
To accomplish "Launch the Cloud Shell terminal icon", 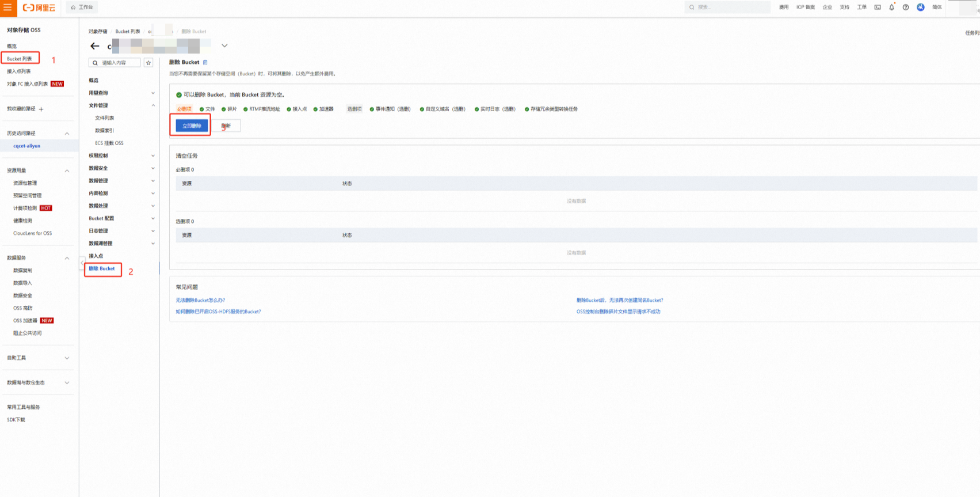I will (x=878, y=7).
